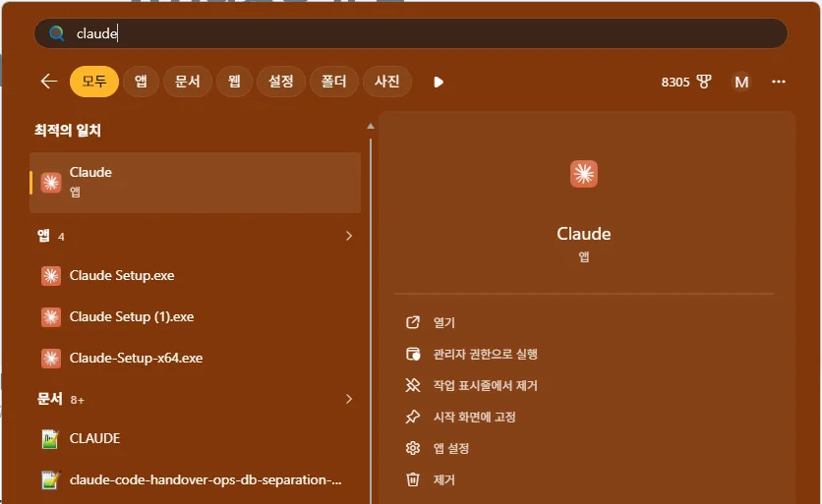Go back with the left arrow
Screen dimensions: 822x504
[49, 82]
